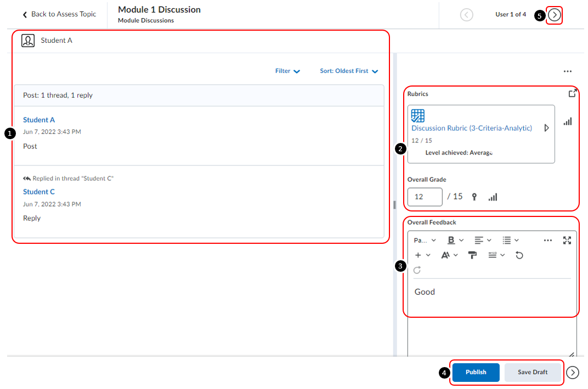Toggle fullscreen mode for the feedback editor
This screenshot has width=588, height=389.
(568, 240)
